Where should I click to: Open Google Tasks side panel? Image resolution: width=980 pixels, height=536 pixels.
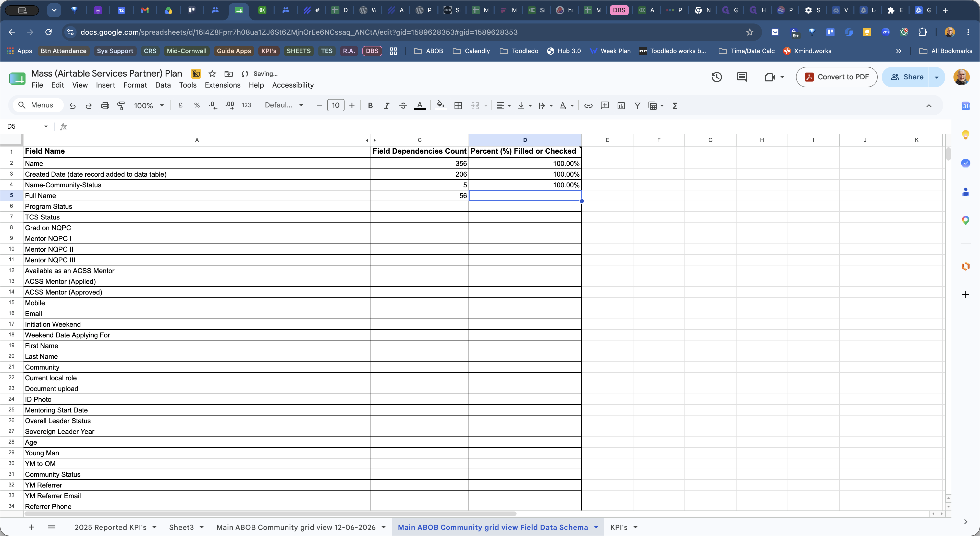pyautogui.click(x=965, y=163)
